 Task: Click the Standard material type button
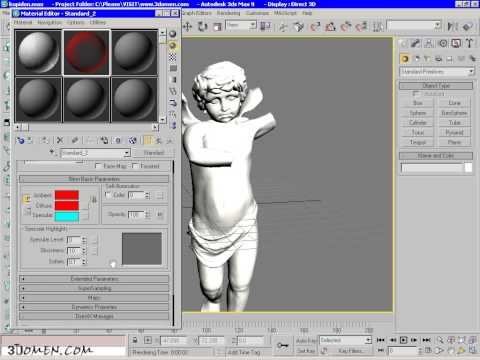point(154,153)
